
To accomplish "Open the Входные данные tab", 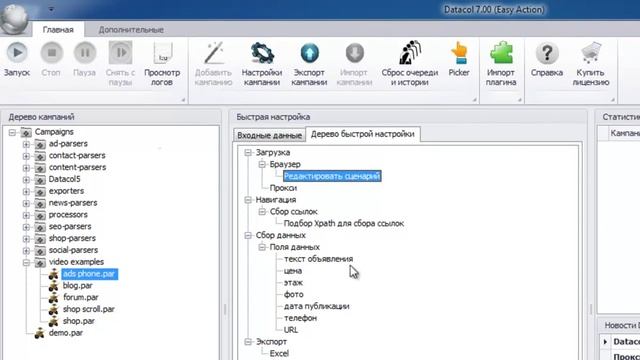I will pos(269,135).
